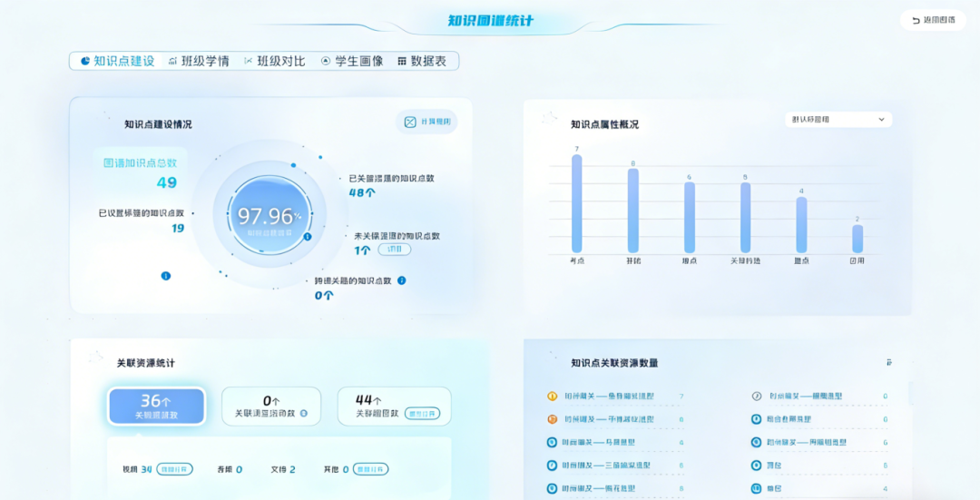980x500 pixels.
Task: Click the view button beside 其他 0
Action: click(x=370, y=469)
